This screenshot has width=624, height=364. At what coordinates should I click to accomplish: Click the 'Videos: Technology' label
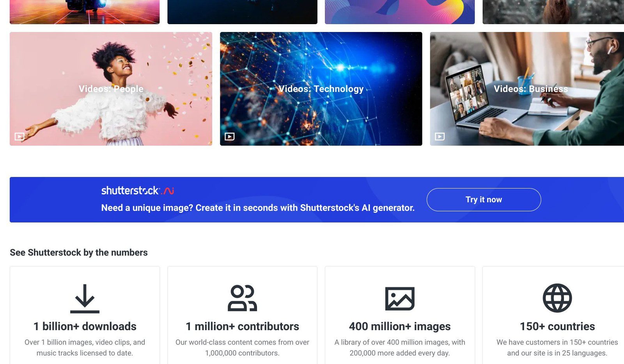(x=321, y=89)
